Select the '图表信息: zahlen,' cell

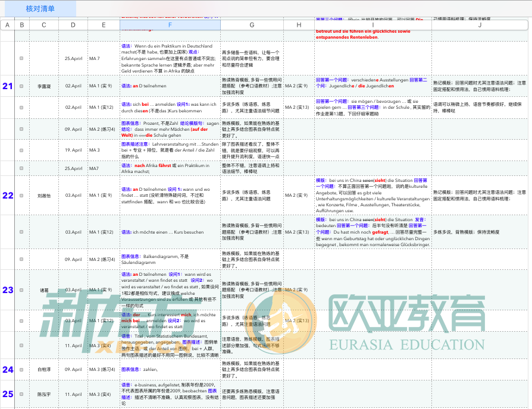[x=170, y=370]
